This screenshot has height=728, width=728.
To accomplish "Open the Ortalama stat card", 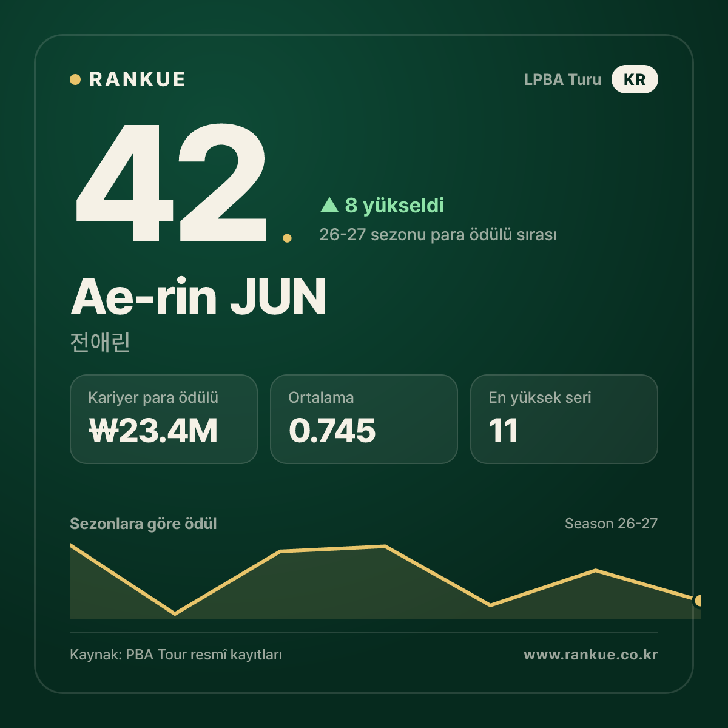I will click(x=364, y=419).
